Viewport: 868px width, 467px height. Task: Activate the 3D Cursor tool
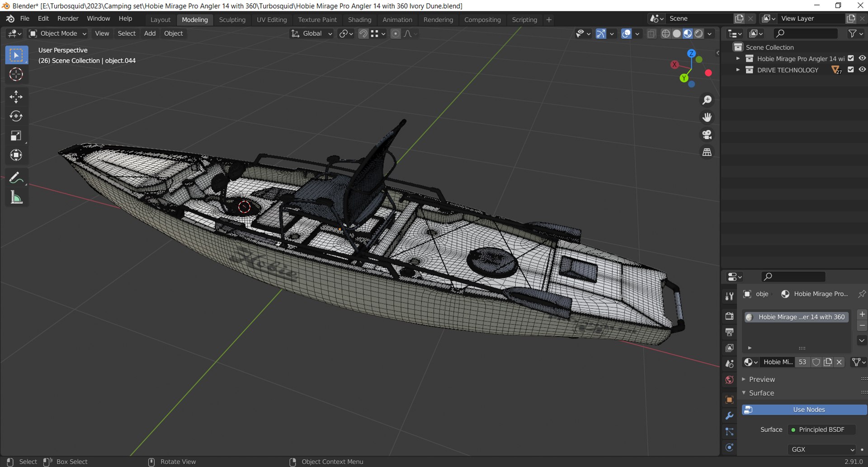tap(16, 74)
